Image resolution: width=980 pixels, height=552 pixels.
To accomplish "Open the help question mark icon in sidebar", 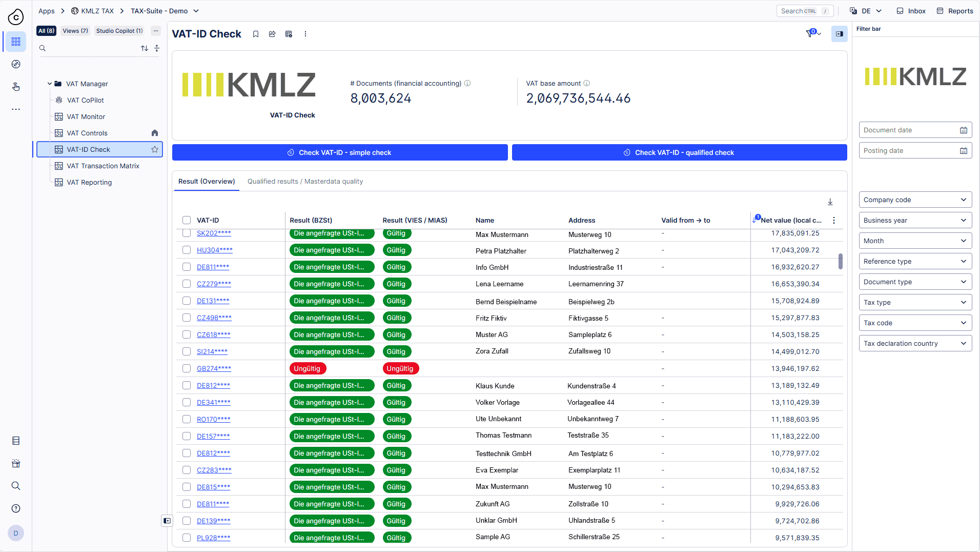I will (16, 508).
